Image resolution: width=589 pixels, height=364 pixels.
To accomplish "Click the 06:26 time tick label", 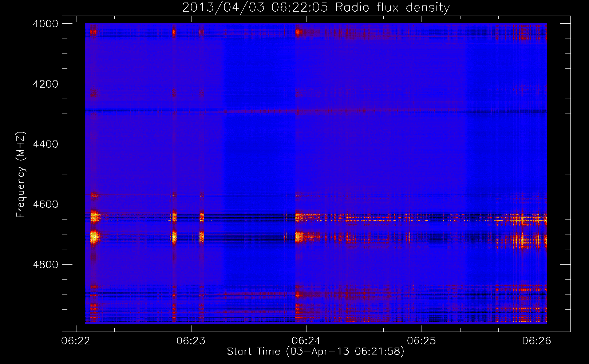I will coord(537,341).
